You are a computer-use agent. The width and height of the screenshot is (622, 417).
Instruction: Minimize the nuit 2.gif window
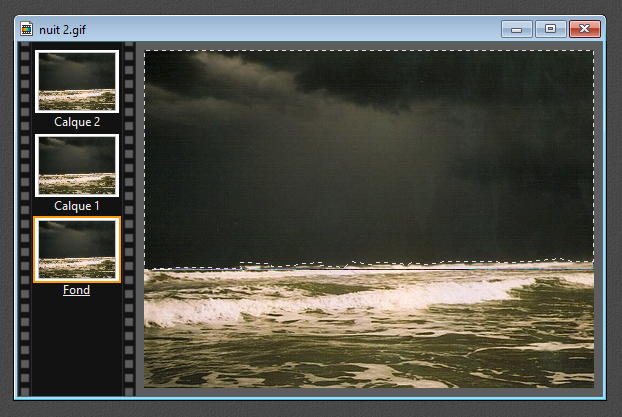click(516, 29)
